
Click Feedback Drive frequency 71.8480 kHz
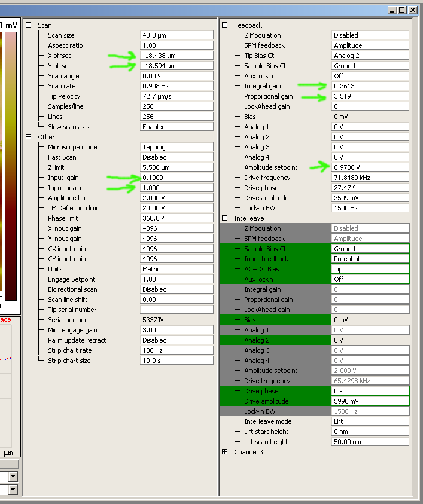pyautogui.click(x=370, y=178)
